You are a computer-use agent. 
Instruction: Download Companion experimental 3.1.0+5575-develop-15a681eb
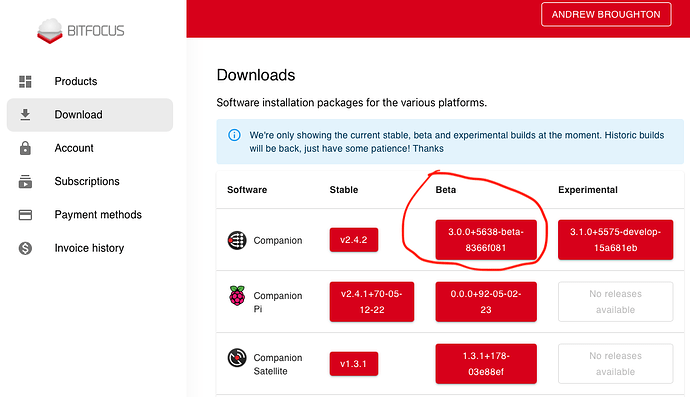[x=615, y=240]
